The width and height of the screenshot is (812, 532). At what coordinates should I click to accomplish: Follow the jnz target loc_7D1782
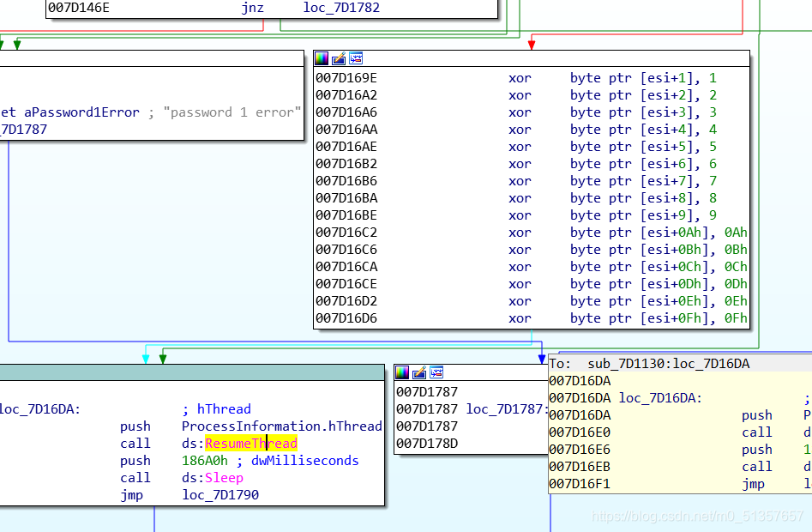(341, 8)
